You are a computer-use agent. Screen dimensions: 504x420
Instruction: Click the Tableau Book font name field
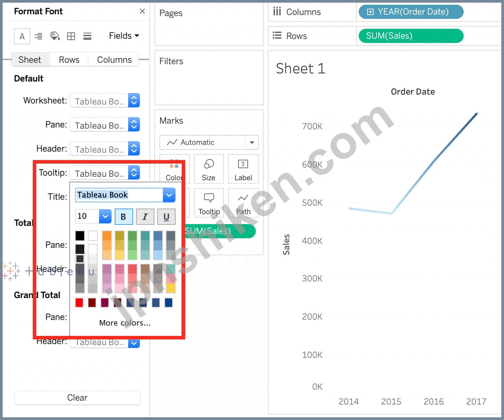[119, 195]
